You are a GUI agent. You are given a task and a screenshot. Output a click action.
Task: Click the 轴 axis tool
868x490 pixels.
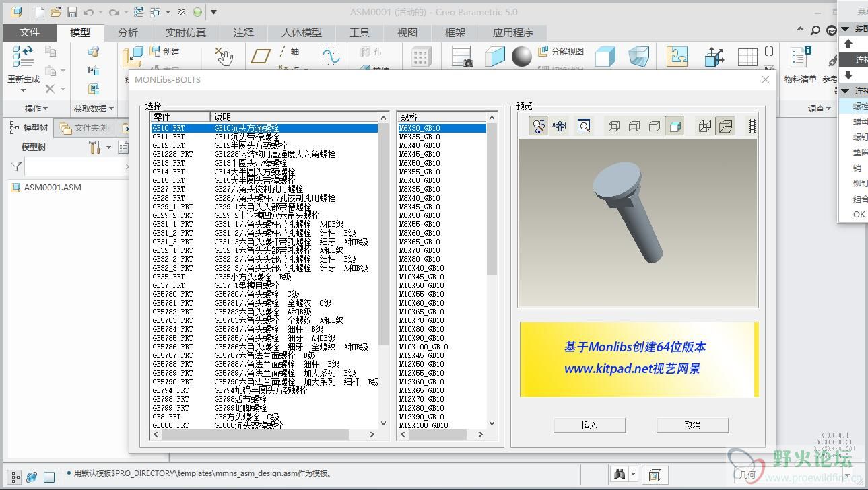(x=290, y=51)
